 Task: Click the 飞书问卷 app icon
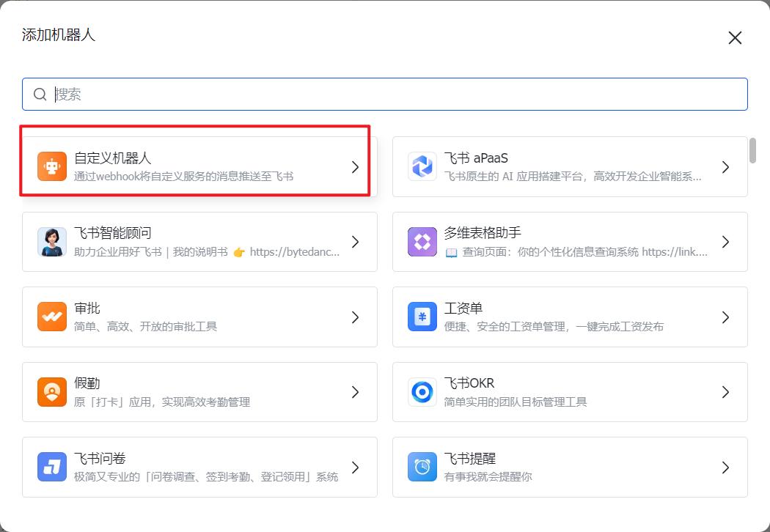click(x=51, y=467)
